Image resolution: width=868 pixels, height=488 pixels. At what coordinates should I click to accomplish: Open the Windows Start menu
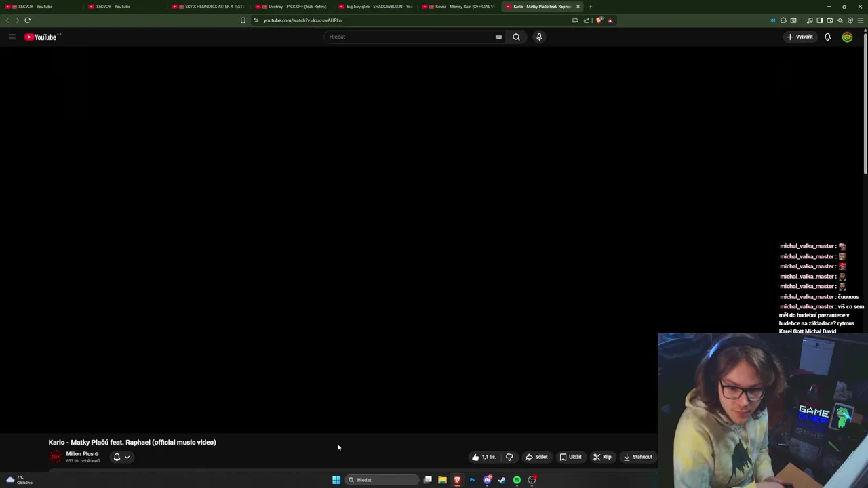pyautogui.click(x=336, y=480)
